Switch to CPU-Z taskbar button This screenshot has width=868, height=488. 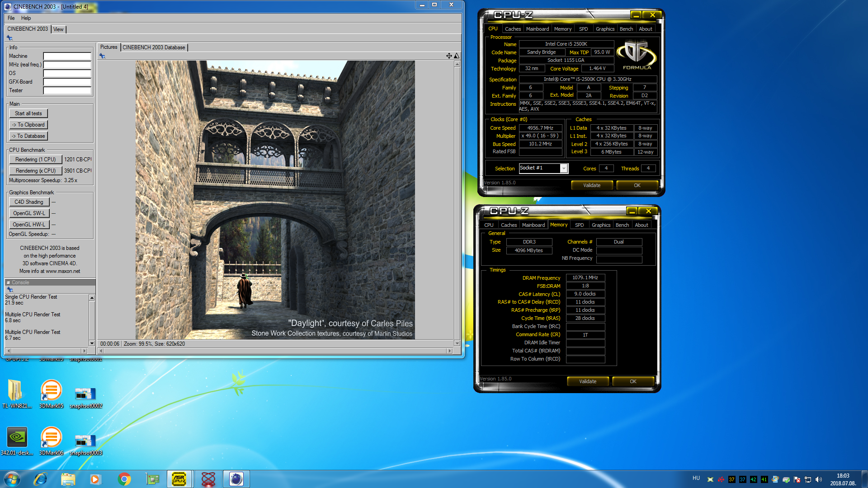click(179, 479)
